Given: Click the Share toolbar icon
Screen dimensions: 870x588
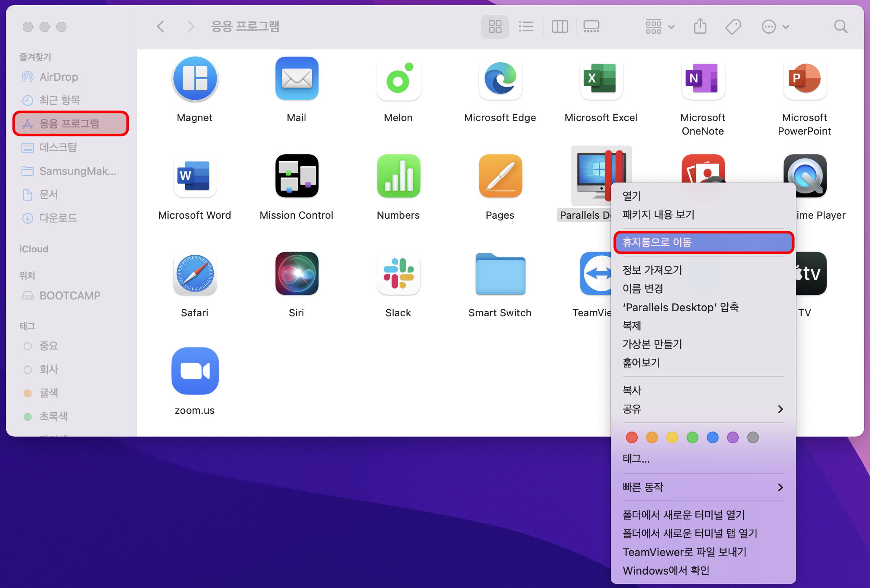Looking at the screenshot, I should (700, 26).
